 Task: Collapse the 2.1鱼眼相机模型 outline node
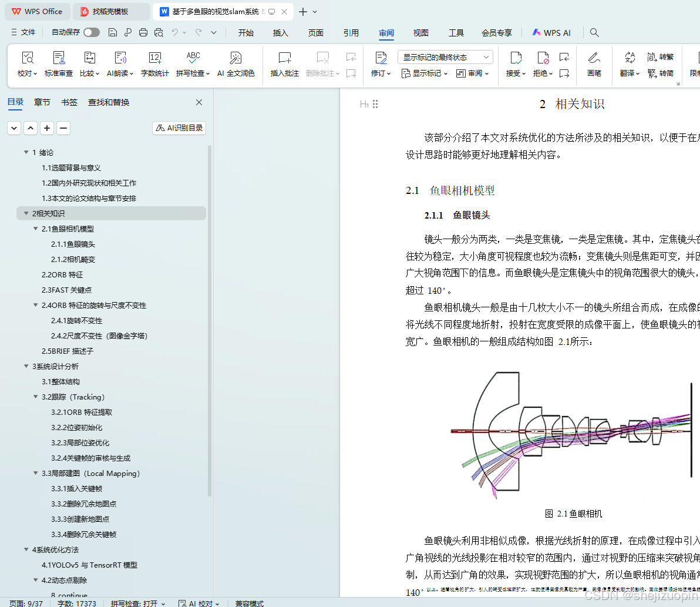click(36, 229)
